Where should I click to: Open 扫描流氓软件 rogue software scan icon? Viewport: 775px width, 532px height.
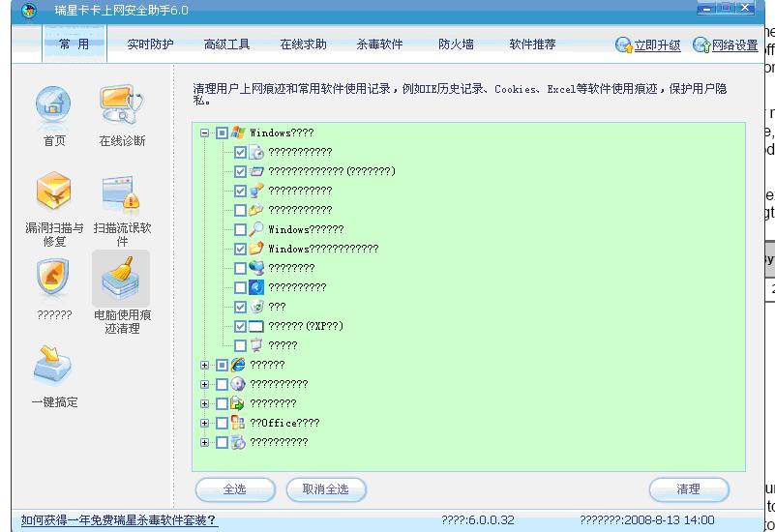click(x=122, y=193)
